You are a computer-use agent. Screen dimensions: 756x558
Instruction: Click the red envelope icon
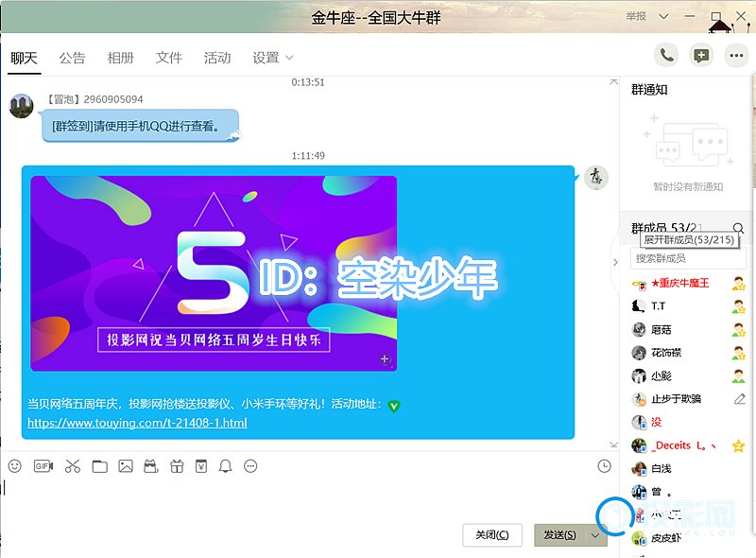tap(201, 466)
